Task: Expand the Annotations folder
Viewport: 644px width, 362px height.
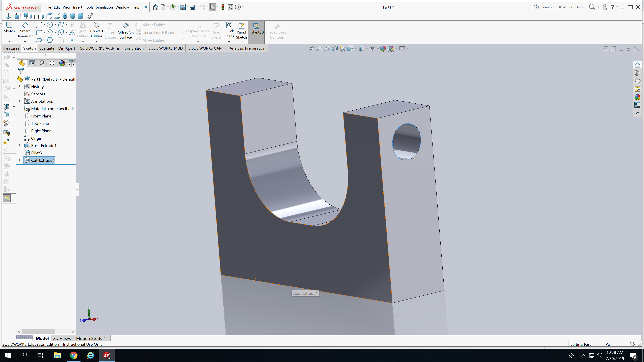Action: coord(20,101)
